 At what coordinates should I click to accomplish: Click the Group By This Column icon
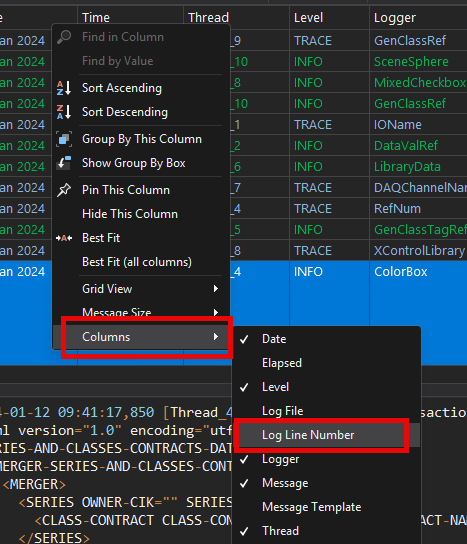point(64,139)
